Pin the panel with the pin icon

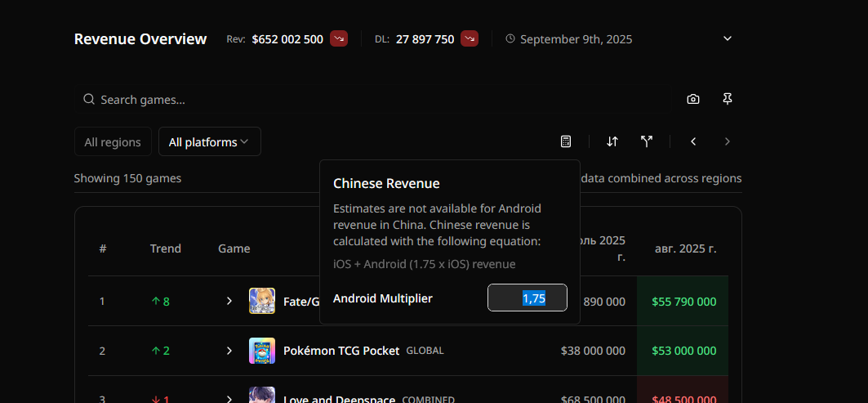pyautogui.click(x=728, y=99)
